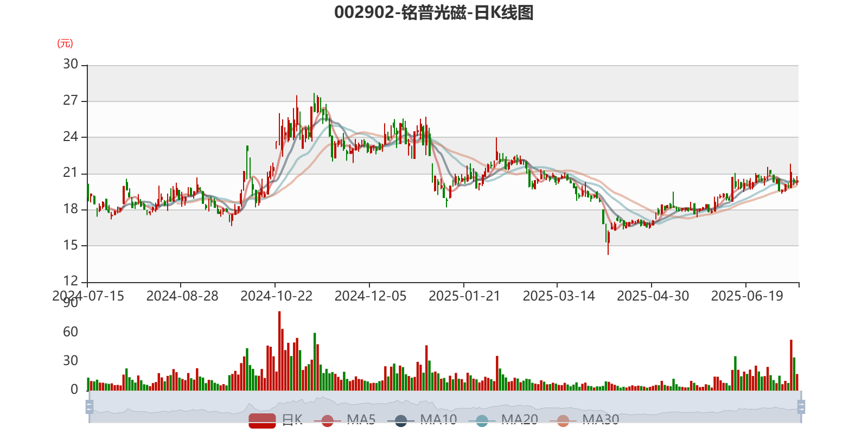Click the 27 price axis label
This screenshot has height=434, width=868.
click(x=71, y=100)
